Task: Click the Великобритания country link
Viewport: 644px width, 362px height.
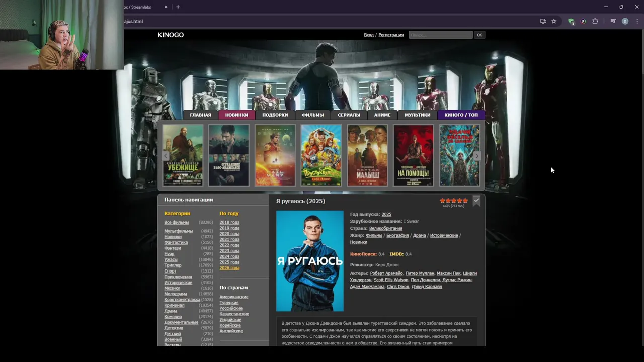Action: click(386, 228)
